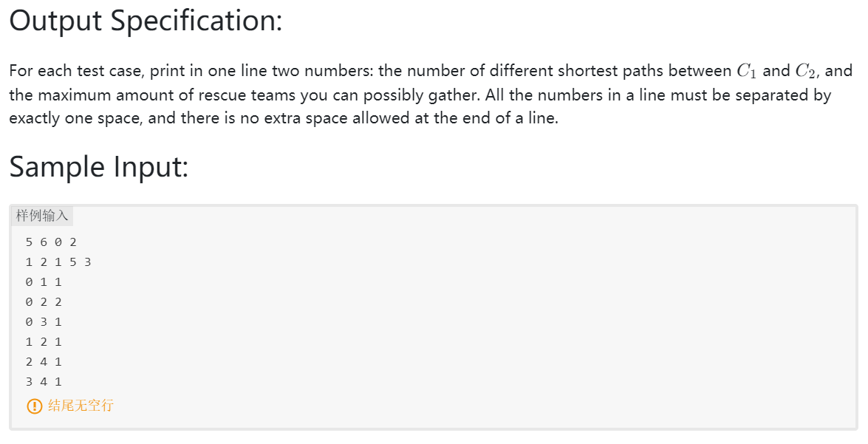Click the code line 0 3 1
Screen dimensions: 868x444
coord(44,321)
